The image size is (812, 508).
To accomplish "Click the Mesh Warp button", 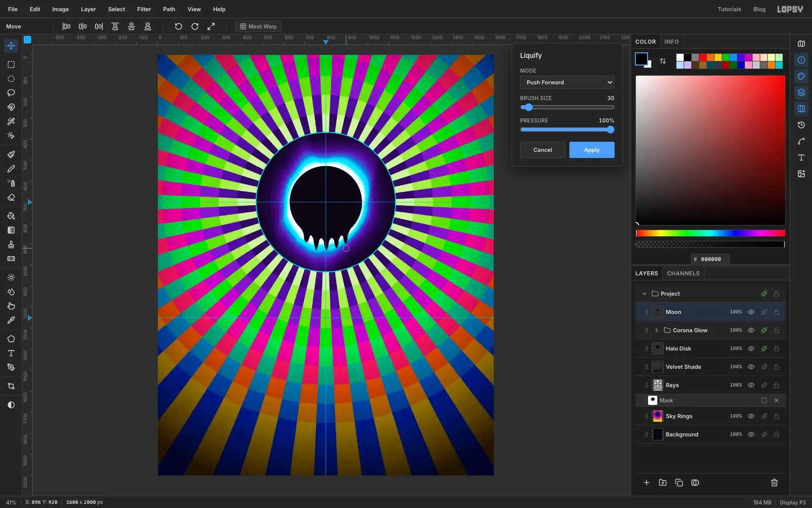I will pos(258,26).
